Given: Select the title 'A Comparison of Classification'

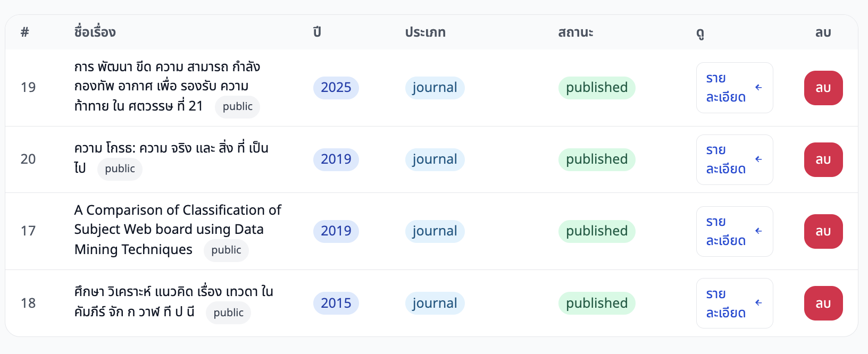Looking at the screenshot, I should tap(178, 210).
